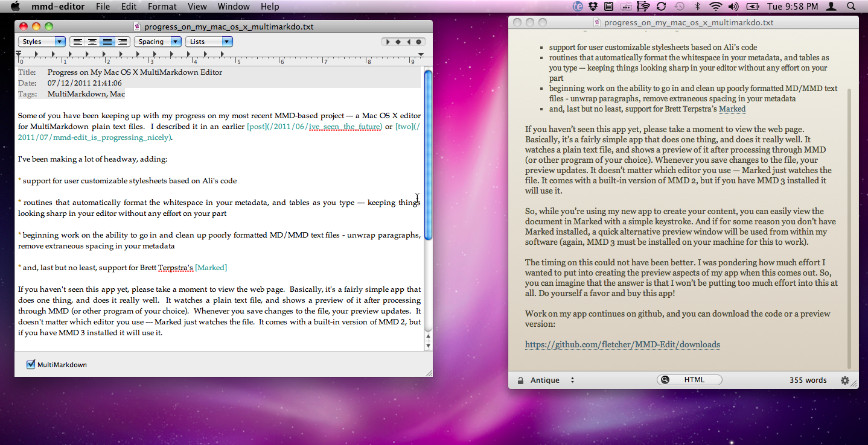Viewport: 868px width, 445px height.
Task: Toggle the MultiMarkdown checkbox
Action: (31, 365)
